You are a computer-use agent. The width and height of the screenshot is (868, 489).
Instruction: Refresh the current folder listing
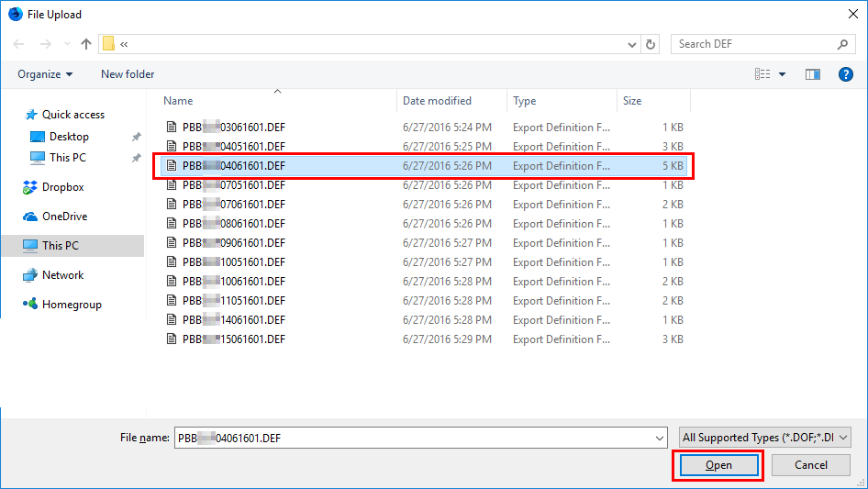coord(651,44)
